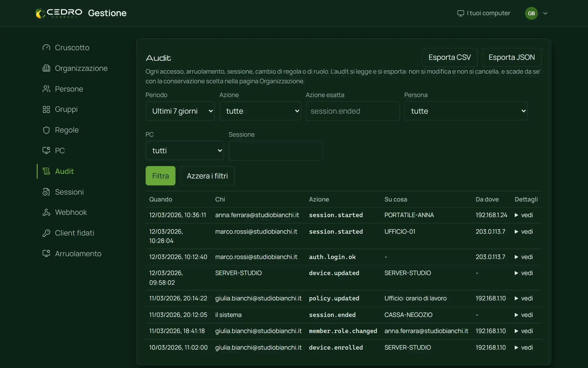Click the Esporta CSV button

449,57
